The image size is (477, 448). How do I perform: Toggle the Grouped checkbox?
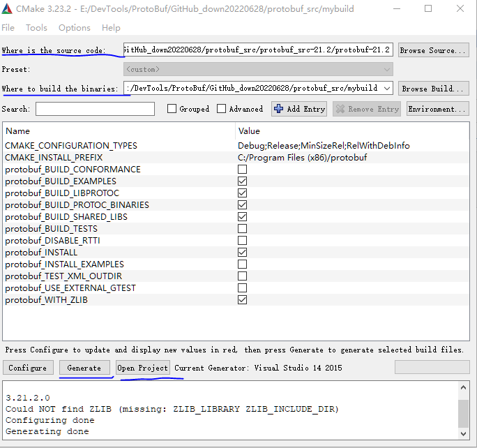pos(172,109)
